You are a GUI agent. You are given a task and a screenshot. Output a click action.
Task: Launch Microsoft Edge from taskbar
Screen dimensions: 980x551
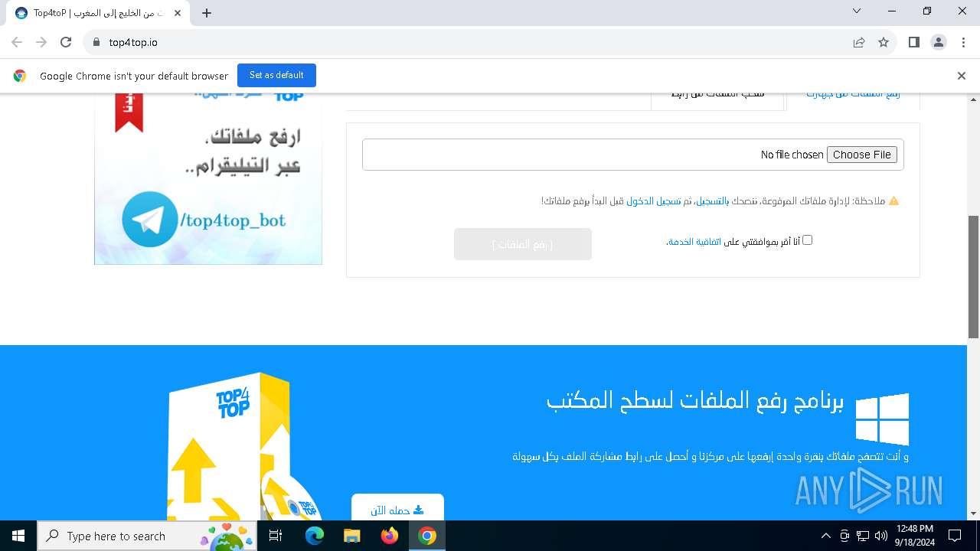coord(315,536)
